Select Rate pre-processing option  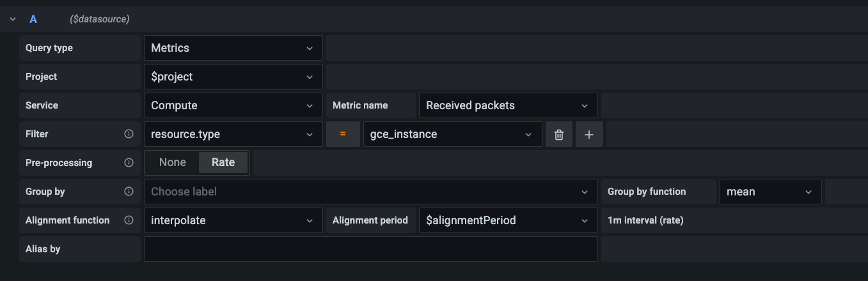click(223, 162)
